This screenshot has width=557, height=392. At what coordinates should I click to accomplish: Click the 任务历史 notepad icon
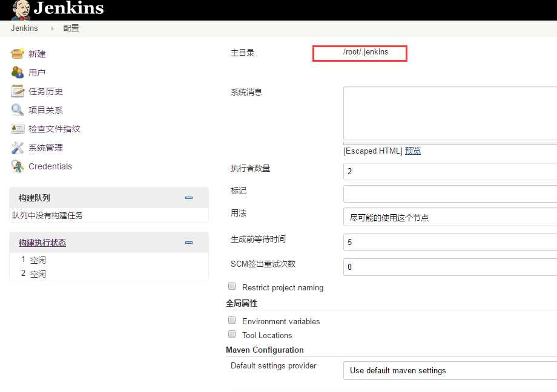17,91
